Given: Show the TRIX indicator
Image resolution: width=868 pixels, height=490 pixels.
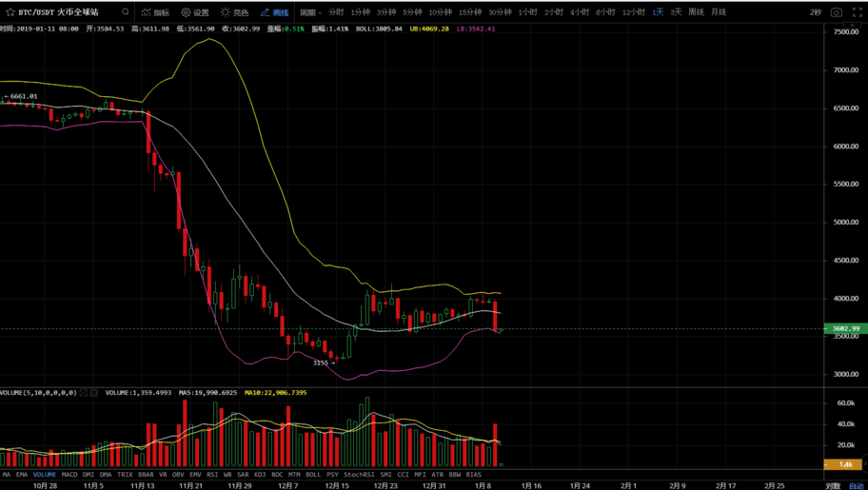Looking at the screenshot, I should point(125,475).
